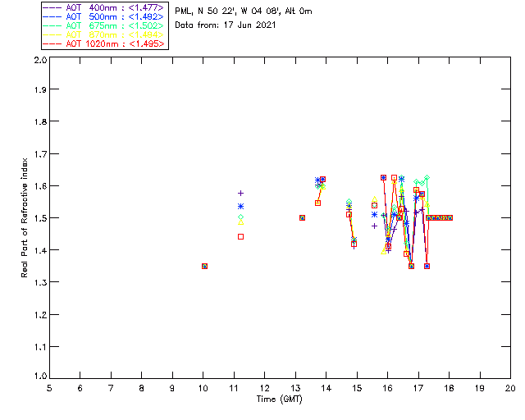The width and height of the screenshot is (525, 420).
Task: Click the data marker at 1.50 near time 13.2
Action: [302, 217]
